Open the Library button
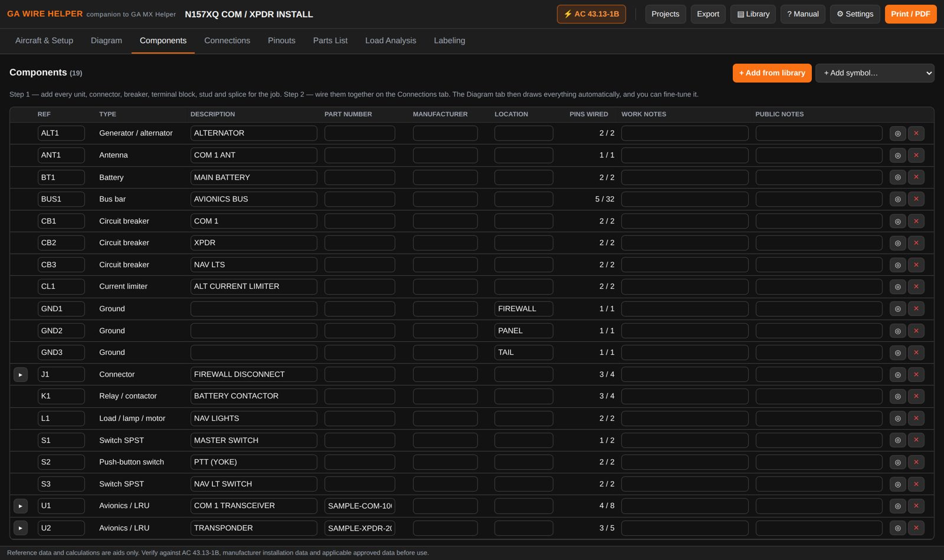The height and width of the screenshot is (560, 944). pyautogui.click(x=753, y=14)
